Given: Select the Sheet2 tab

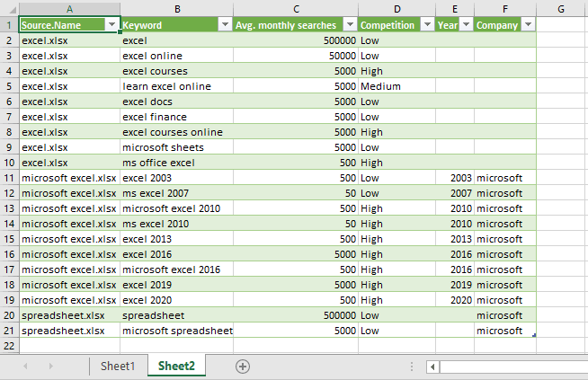Looking at the screenshot, I should [176, 366].
